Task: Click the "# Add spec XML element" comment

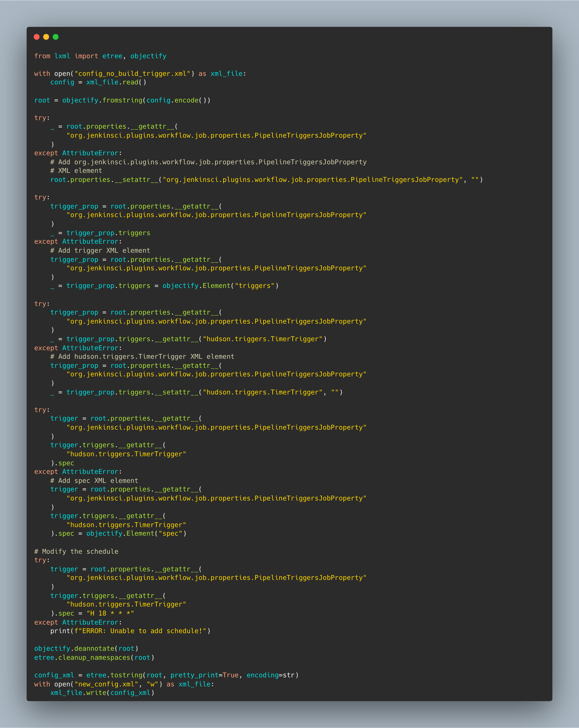Action: tap(94, 480)
